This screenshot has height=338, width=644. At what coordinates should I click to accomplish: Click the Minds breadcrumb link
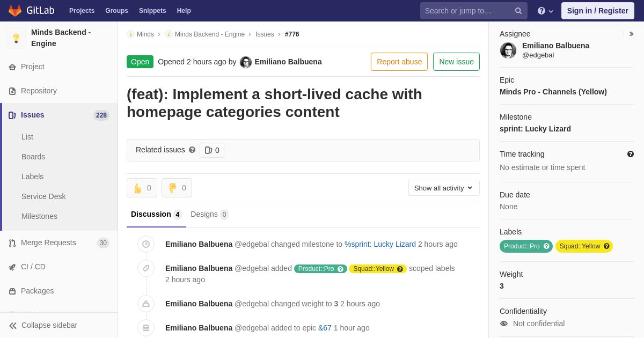pos(145,34)
